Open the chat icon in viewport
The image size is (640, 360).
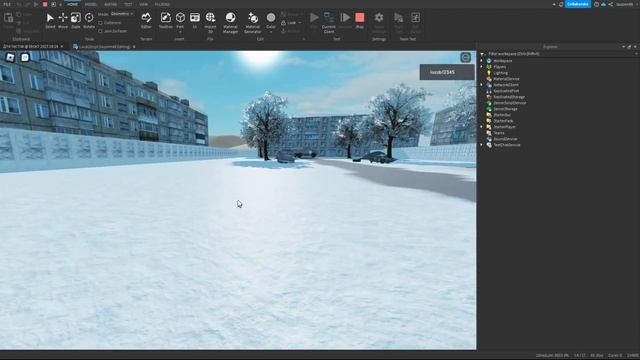(x=25, y=57)
